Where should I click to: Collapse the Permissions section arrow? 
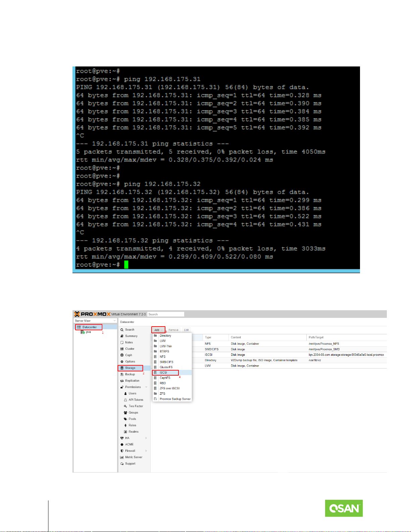[x=146, y=387]
